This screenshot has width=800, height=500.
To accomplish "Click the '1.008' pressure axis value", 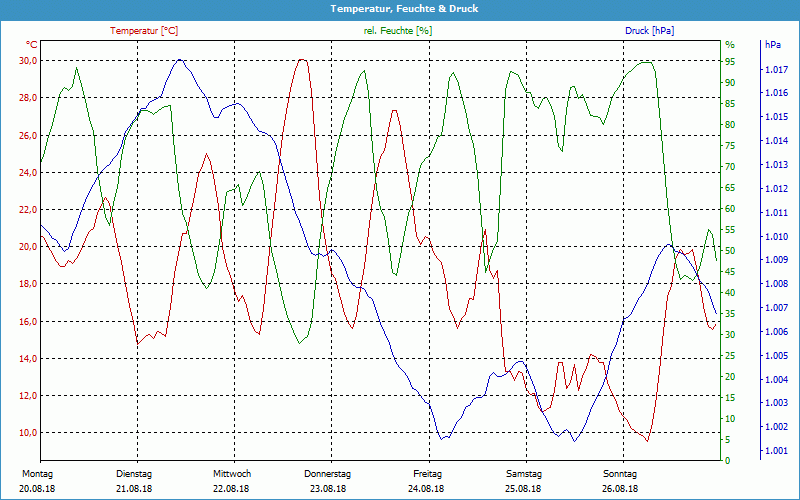I will coord(777,284).
